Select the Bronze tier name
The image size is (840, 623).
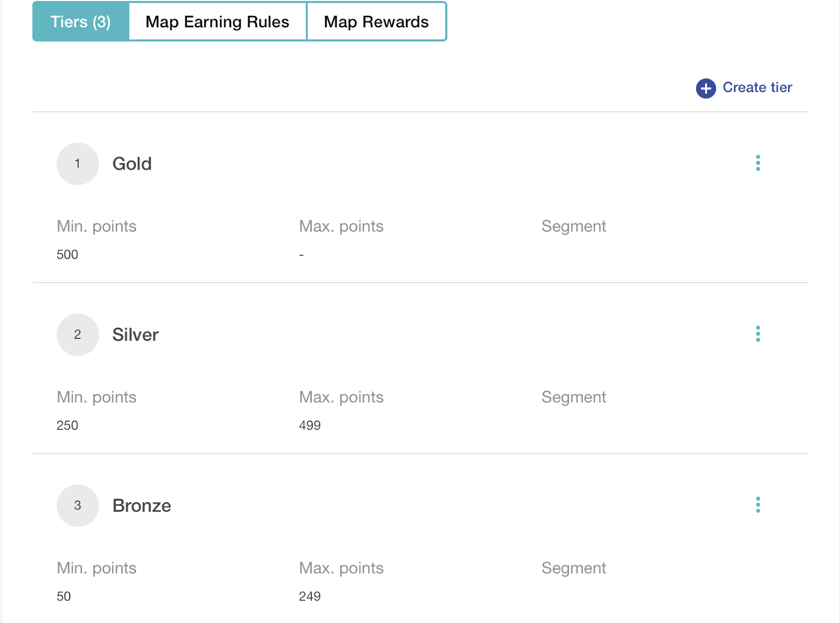coord(142,505)
